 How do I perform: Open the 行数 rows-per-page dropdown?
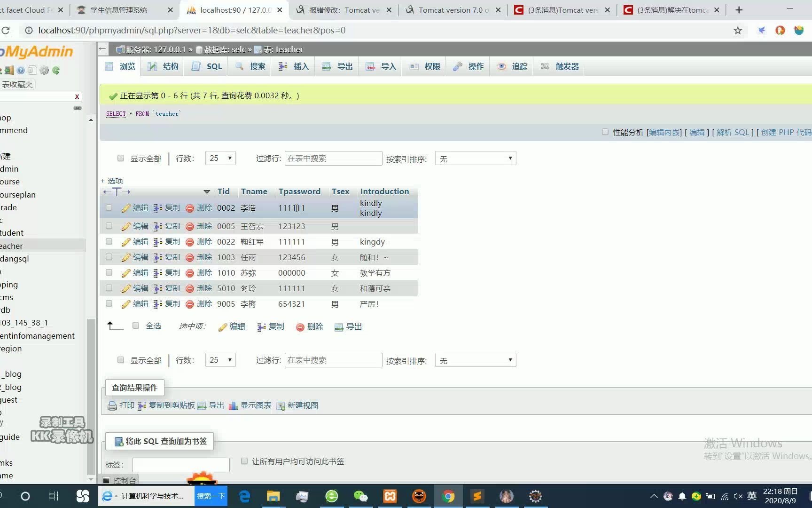point(220,158)
